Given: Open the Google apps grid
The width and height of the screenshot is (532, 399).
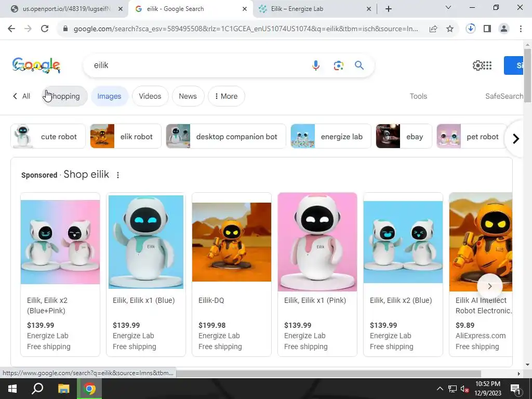Looking at the screenshot, I should click(x=487, y=65).
